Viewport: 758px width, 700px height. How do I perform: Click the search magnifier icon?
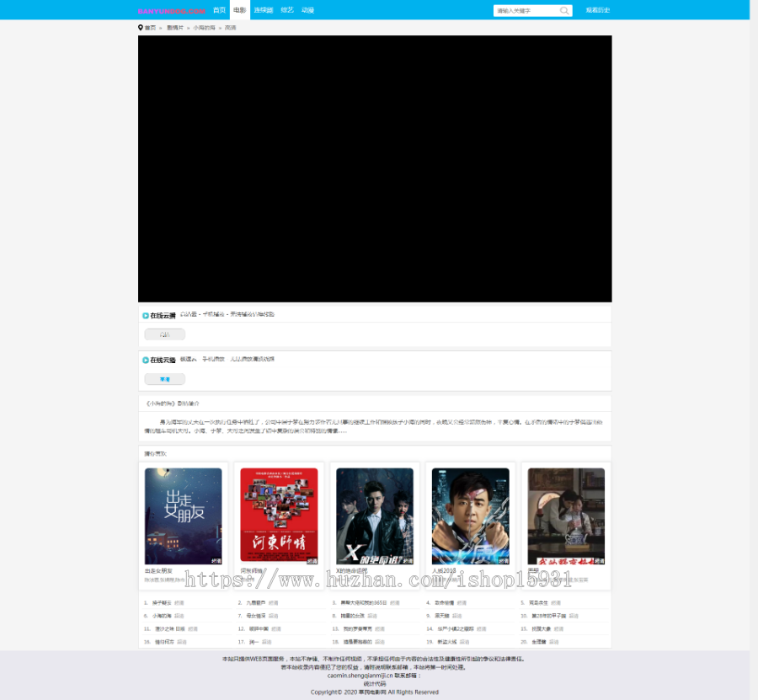[564, 11]
